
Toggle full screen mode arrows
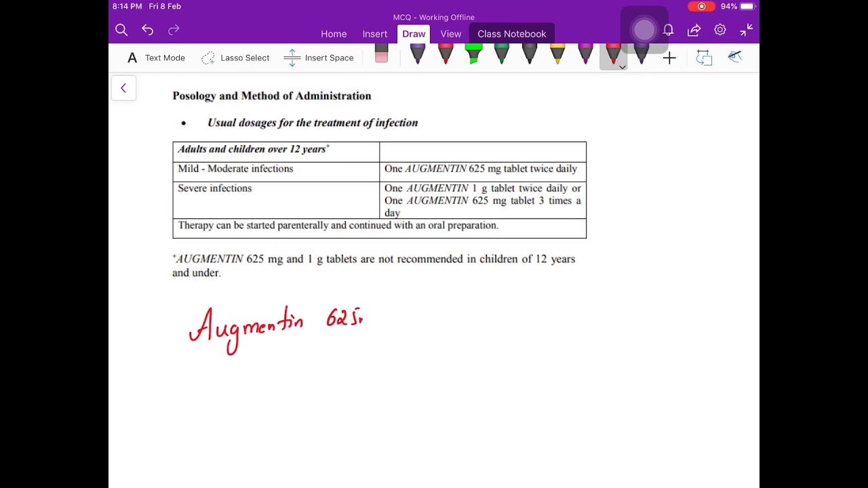click(x=746, y=30)
